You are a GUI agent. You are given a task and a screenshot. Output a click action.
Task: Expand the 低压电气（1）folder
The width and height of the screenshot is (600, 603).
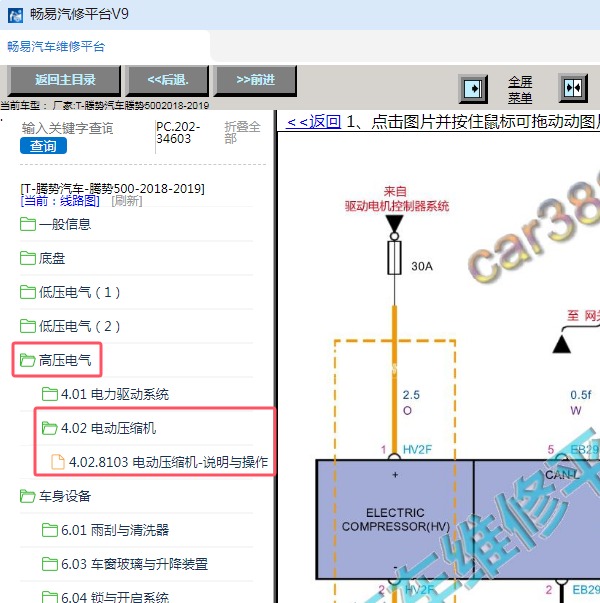pyautogui.click(x=79, y=292)
